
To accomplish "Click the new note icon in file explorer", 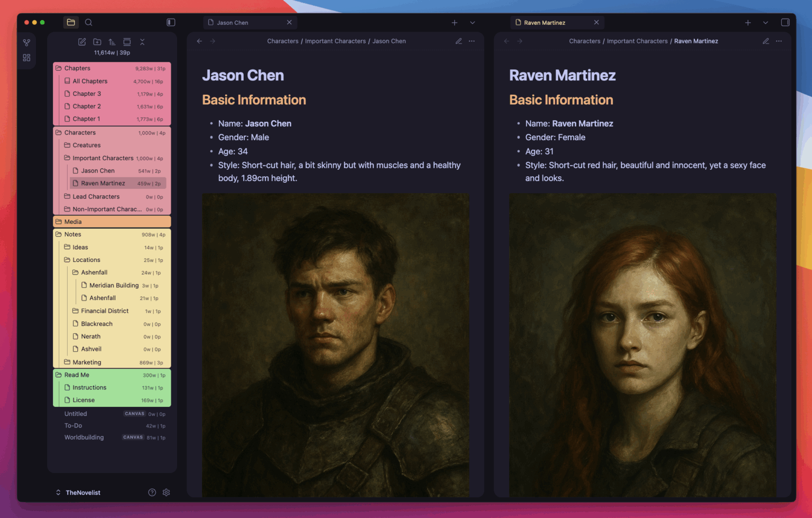I will [x=82, y=42].
